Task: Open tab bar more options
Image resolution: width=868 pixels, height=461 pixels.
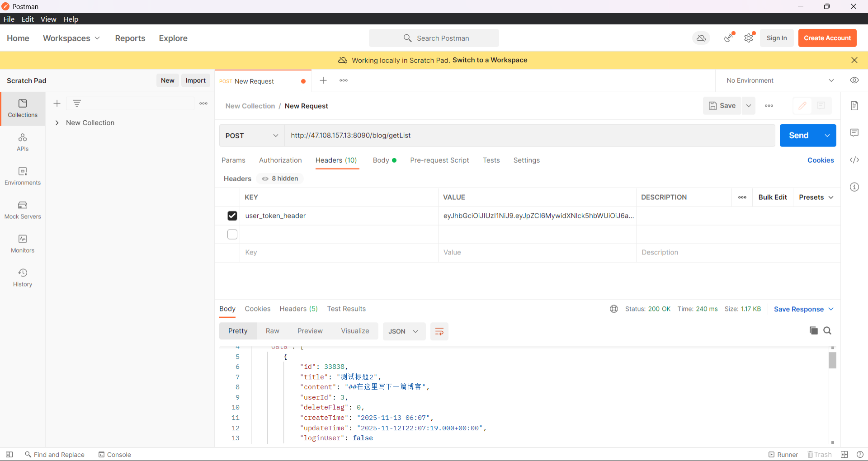Action: pos(344,80)
